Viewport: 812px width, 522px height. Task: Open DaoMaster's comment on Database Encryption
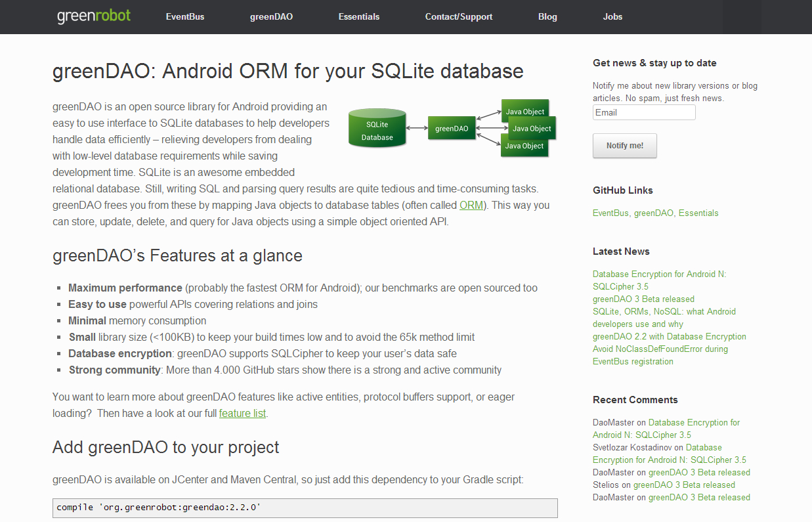666,429
